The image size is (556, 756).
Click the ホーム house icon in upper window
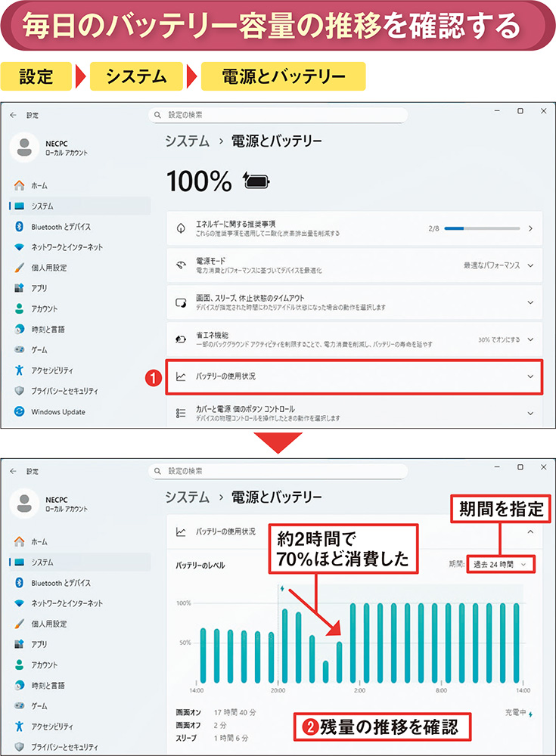click(x=20, y=185)
